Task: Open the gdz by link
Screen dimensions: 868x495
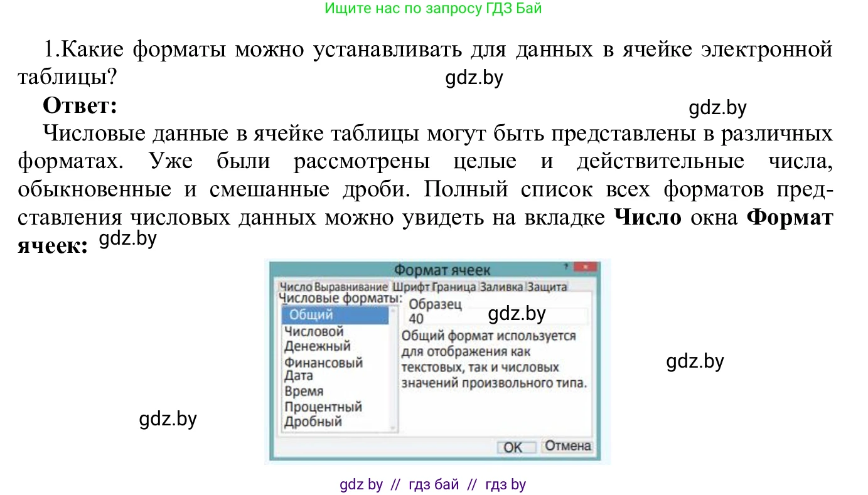Action: (362, 484)
